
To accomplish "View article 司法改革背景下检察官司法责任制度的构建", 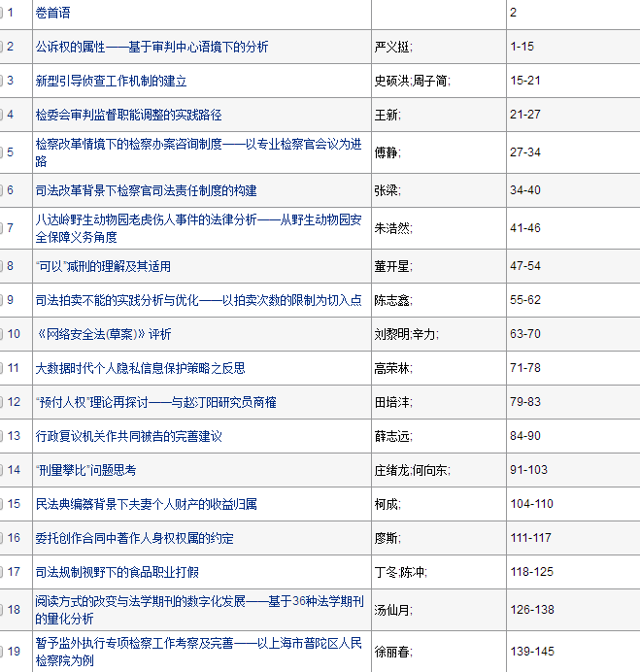I will pos(146,189).
